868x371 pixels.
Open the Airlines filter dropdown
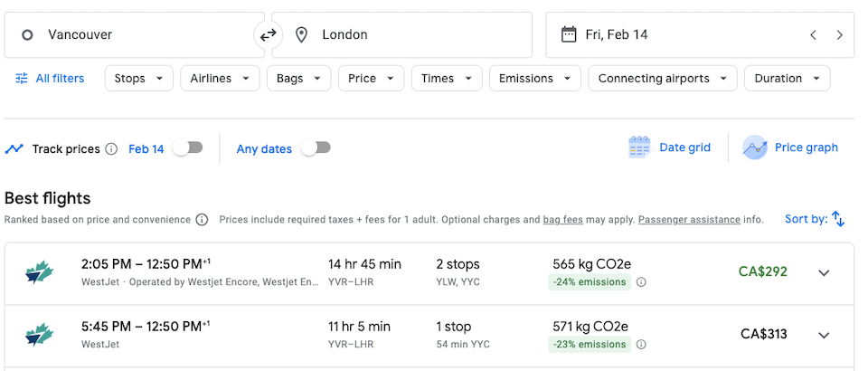pos(220,78)
